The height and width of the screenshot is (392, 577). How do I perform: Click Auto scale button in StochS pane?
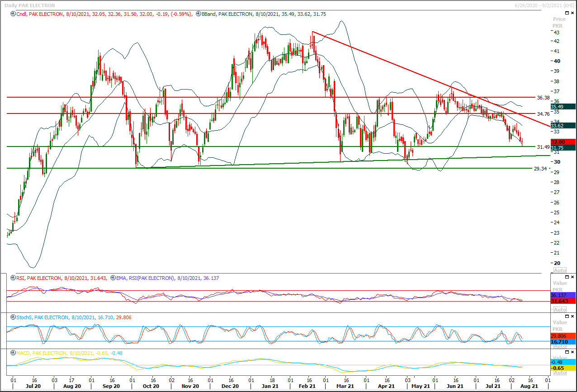(559, 346)
